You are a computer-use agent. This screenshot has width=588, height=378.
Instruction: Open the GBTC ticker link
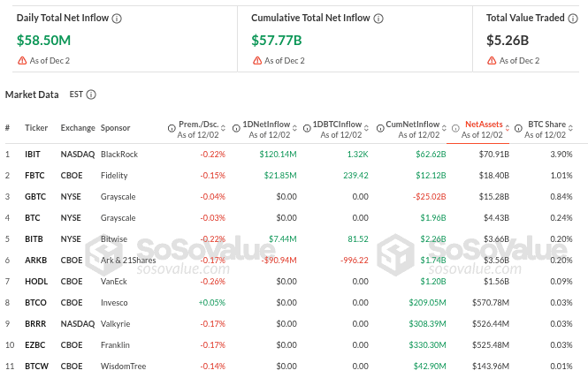(x=34, y=196)
